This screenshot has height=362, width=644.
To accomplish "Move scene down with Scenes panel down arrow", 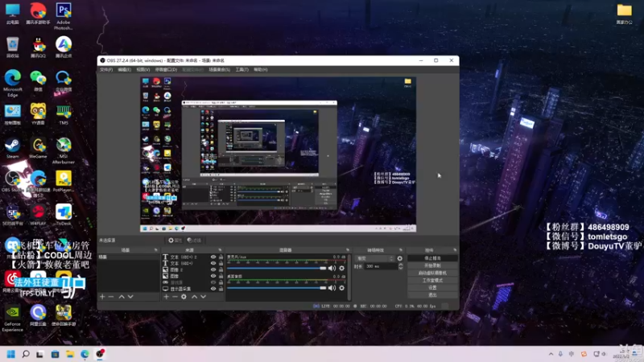I will (130, 297).
